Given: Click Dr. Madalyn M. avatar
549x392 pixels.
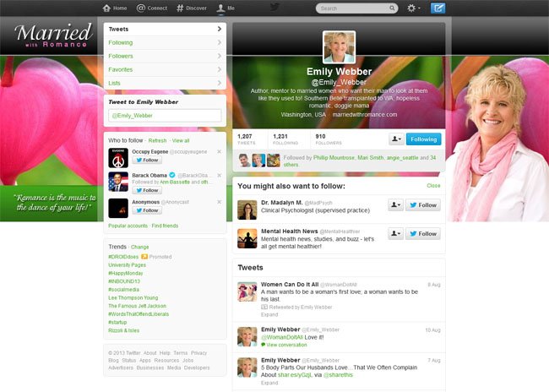Looking at the screenshot, I should [247, 210].
